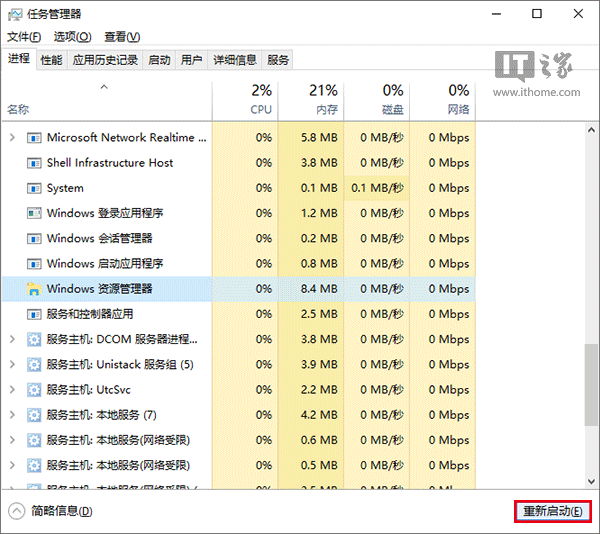
Task: Switch to the 应用历史记录 tab
Action: (105, 60)
